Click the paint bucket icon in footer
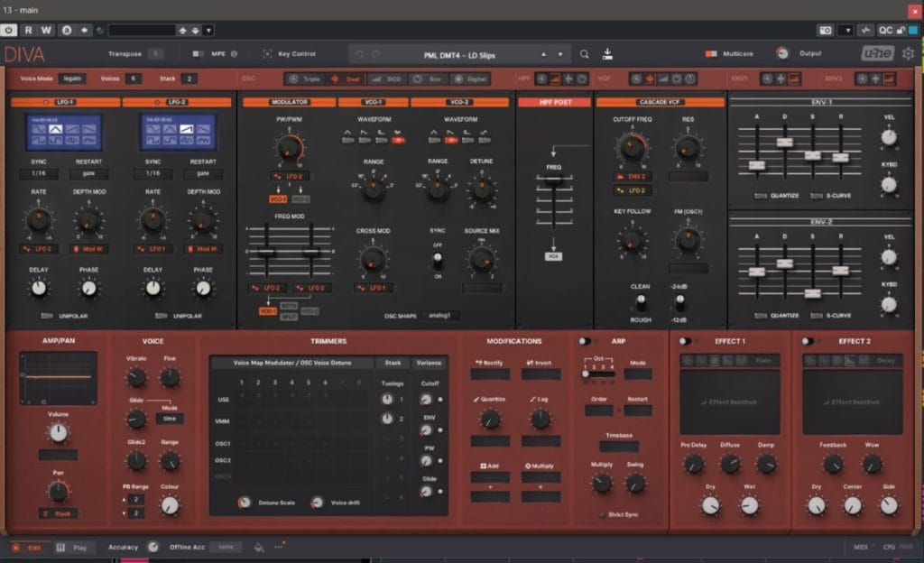 259,547
